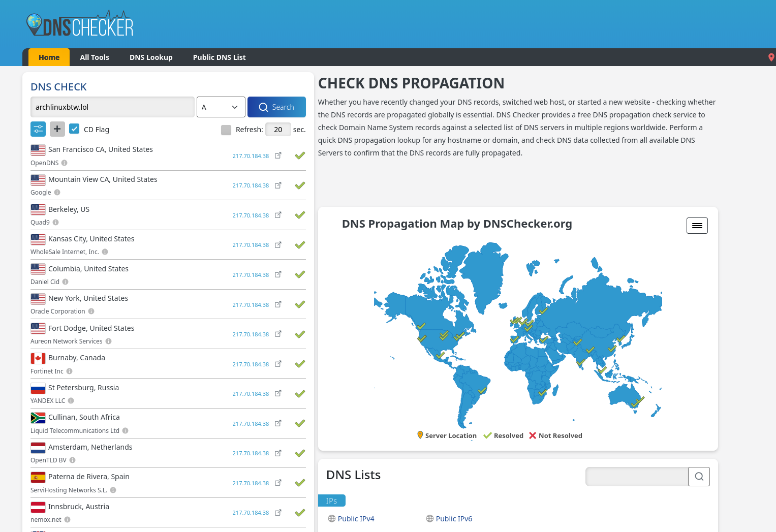The image size is (776, 532).
Task: Click info icon beside YANDEX LLC
Action: 71,401
